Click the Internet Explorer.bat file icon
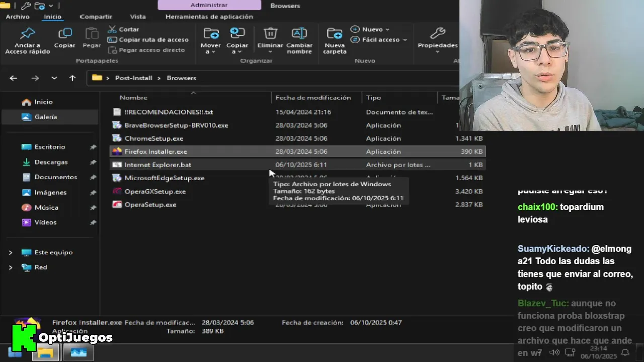This screenshot has height=362, width=644. click(x=117, y=165)
